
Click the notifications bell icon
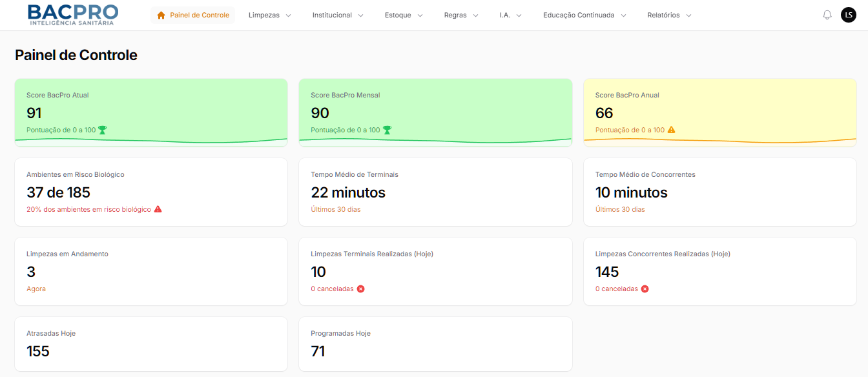tap(827, 15)
